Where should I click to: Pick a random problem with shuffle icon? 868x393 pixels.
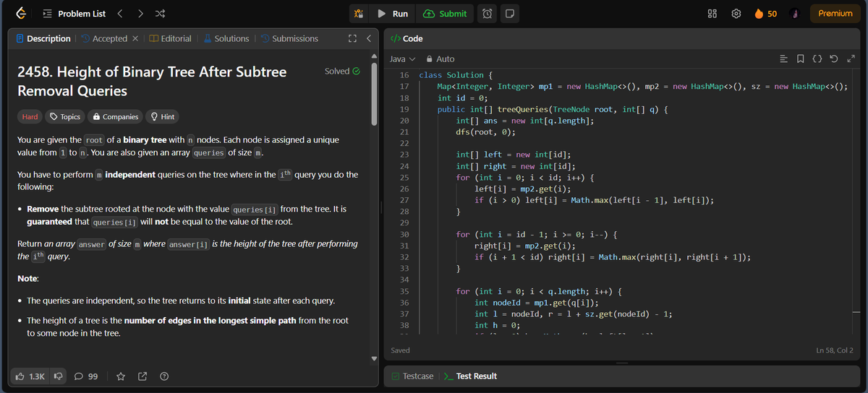click(161, 14)
